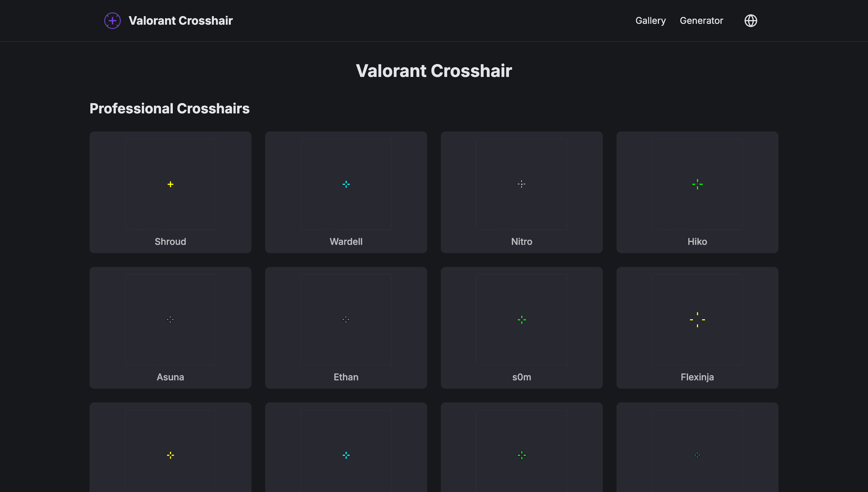Screen dimensions: 868x492
Task: Select Nitro's white crosshair preview
Action: (522, 184)
